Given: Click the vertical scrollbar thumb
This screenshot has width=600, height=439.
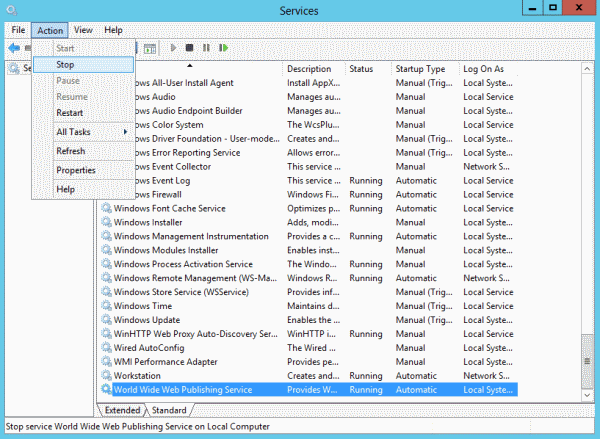Looking at the screenshot, I should [587, 361].
